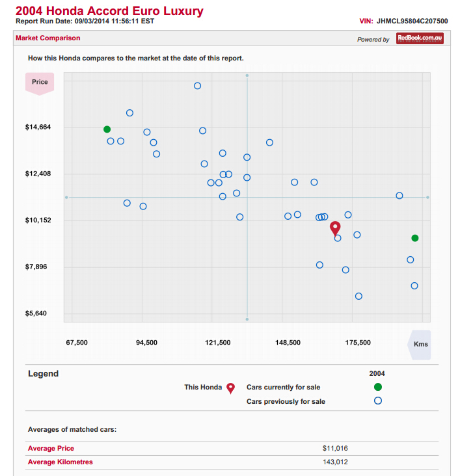Image resolution: width=460 pixels, height=476 pixels.
Task: Open the Average Kilometres link
Action: click(60, 462)
